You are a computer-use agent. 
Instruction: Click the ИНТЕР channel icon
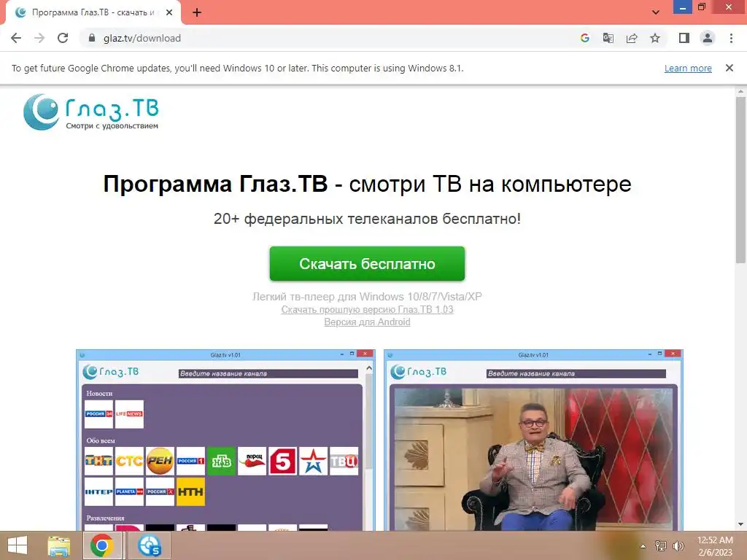tap(98, 491)
